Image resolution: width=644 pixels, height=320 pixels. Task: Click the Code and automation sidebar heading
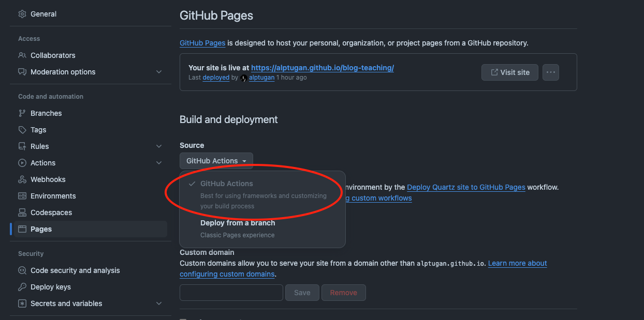[51, 97]
